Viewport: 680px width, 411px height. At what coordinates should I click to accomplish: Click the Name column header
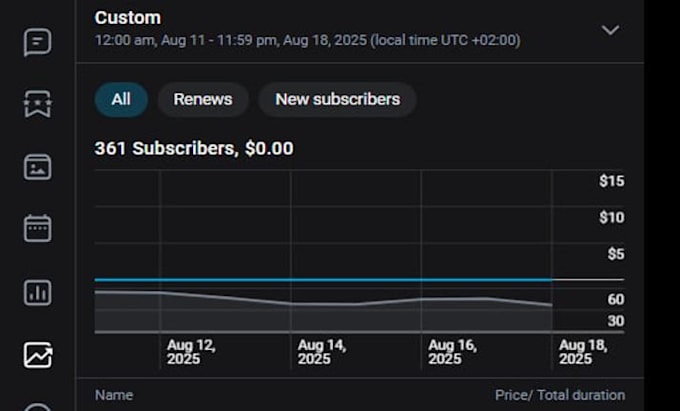[114, 395]
